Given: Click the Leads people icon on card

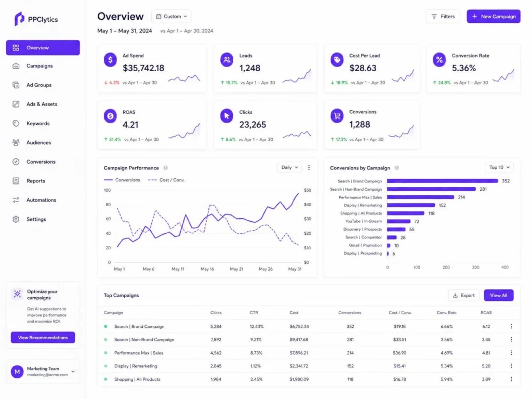Looking at the screenshot, I should click(227, 60).
